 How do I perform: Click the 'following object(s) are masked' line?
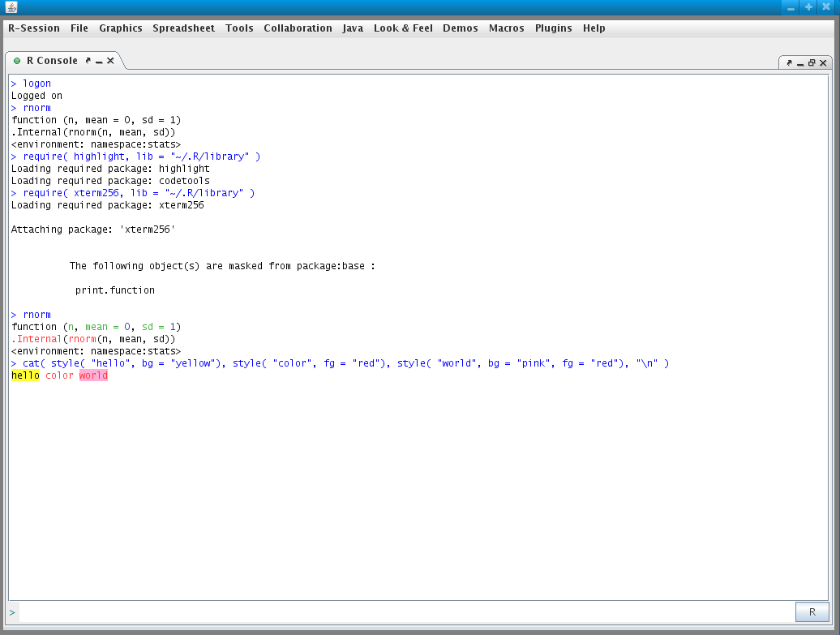click(222, 266)
